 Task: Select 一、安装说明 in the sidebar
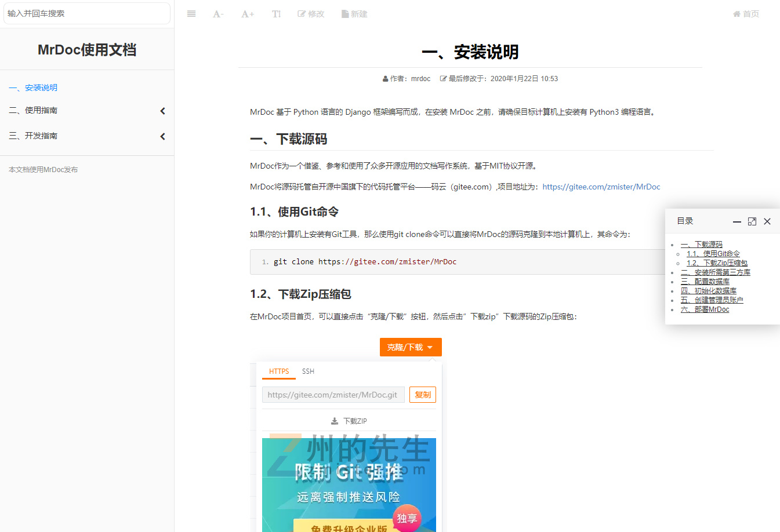33,88
